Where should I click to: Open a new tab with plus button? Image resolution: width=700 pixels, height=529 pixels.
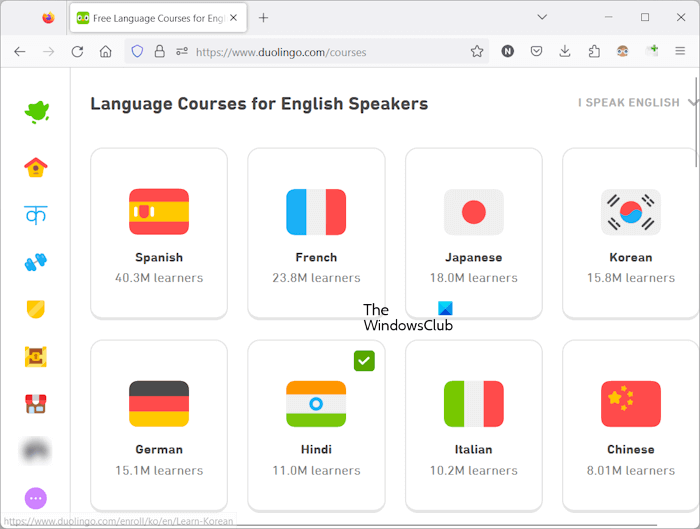(263, 18)
